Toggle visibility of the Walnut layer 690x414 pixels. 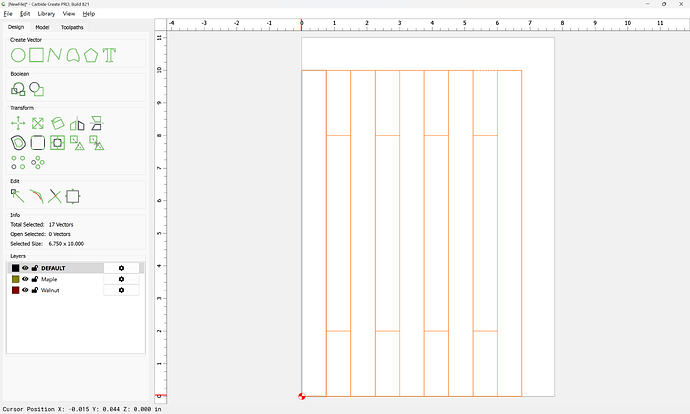click(x=26, y=290)
